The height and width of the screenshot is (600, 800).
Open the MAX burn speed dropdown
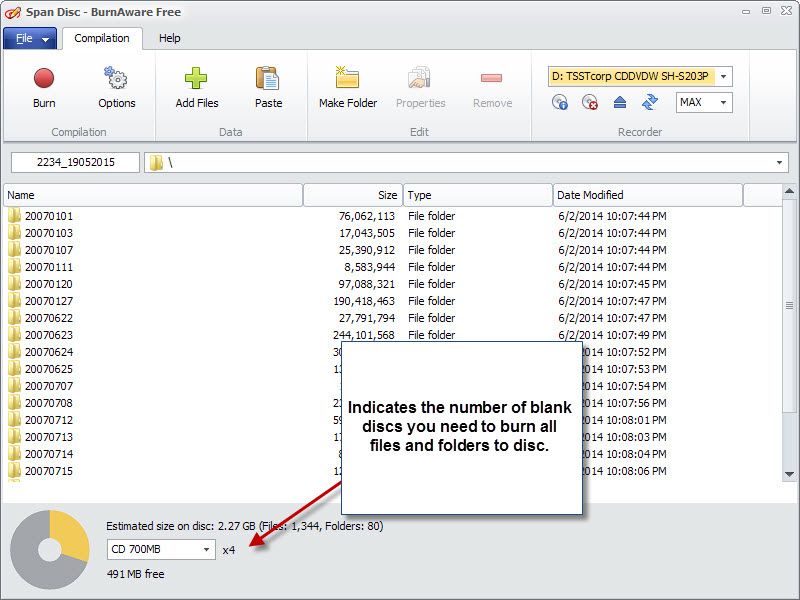723,103
